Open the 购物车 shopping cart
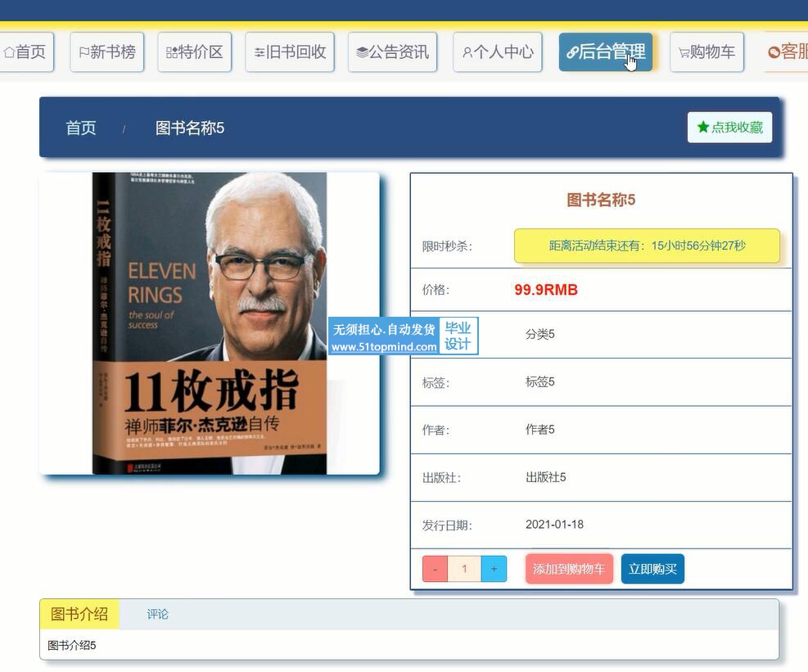Viewport: 808px width, 672px height. point(706,52)
